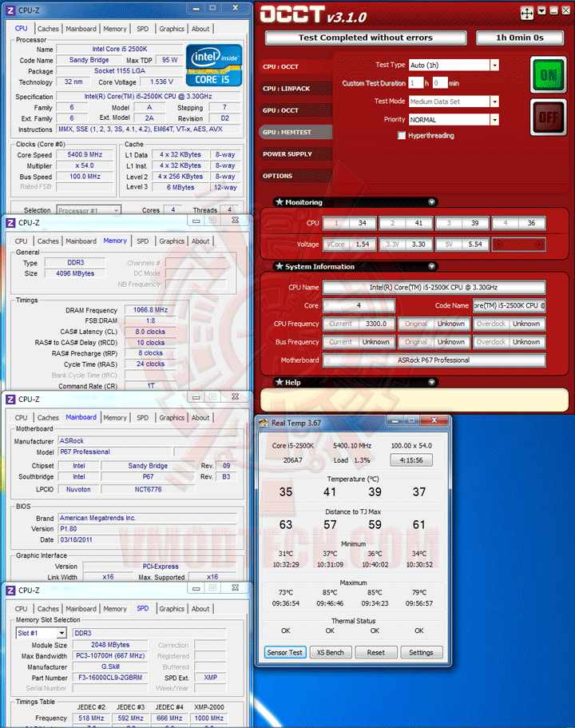Collapse the System Information section in OCCT
The image size is (575, 728).
coord(431,266)
